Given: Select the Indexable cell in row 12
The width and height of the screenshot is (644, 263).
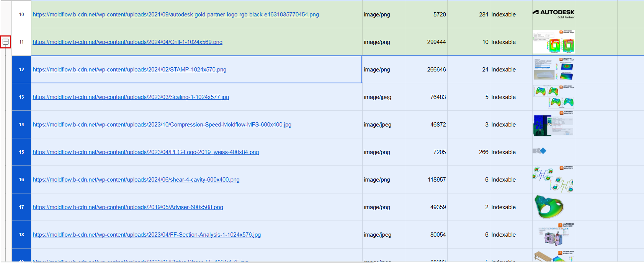Looking at the screenshot, I should point(511,70).
